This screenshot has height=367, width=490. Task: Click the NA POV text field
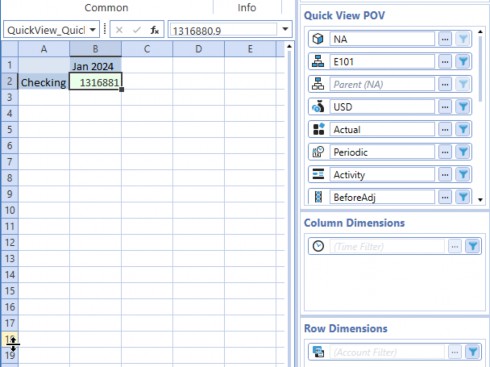(x=382, y=39)
